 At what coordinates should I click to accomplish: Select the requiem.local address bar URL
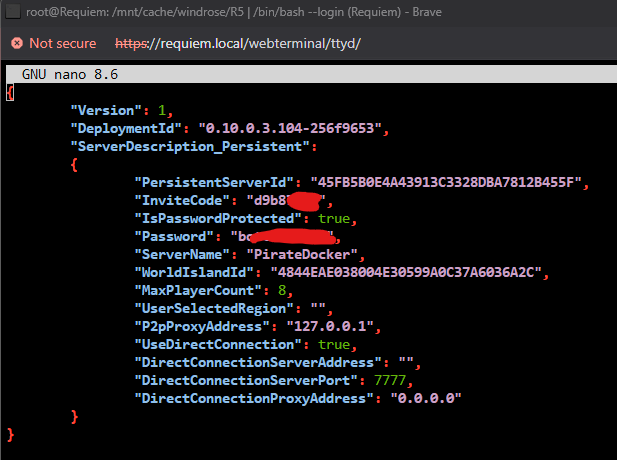pos(238,43)
